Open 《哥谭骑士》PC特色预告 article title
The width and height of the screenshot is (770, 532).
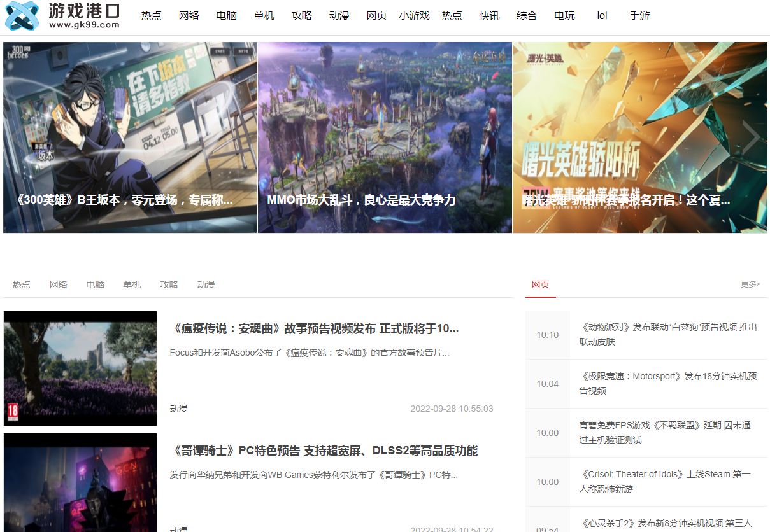coord(324,451)
